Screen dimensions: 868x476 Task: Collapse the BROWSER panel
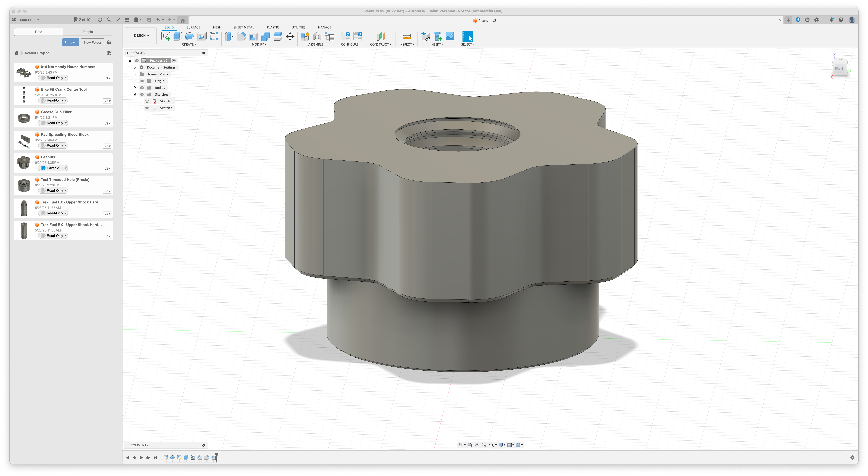[x=127, y=53]
